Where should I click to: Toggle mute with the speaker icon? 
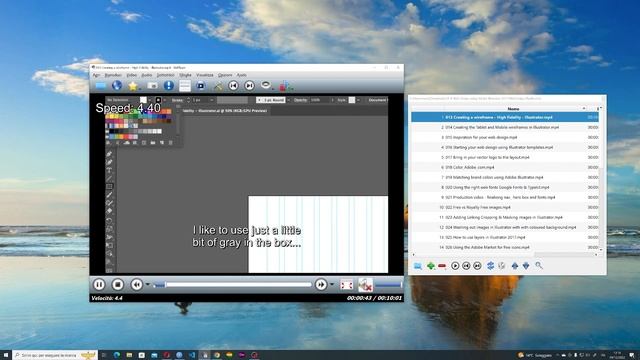pyautogui.click(x=365, y=284)
